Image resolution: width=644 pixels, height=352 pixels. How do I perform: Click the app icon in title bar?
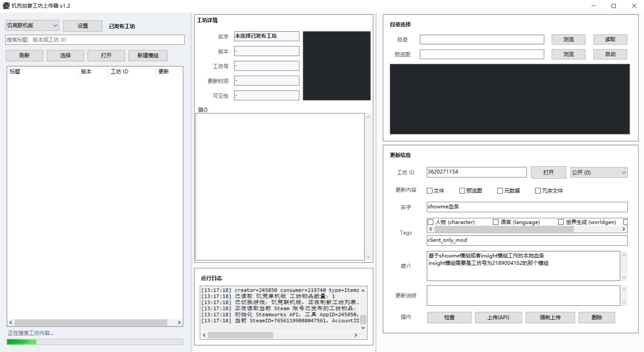pyautogui.click(x=6, y=6)
